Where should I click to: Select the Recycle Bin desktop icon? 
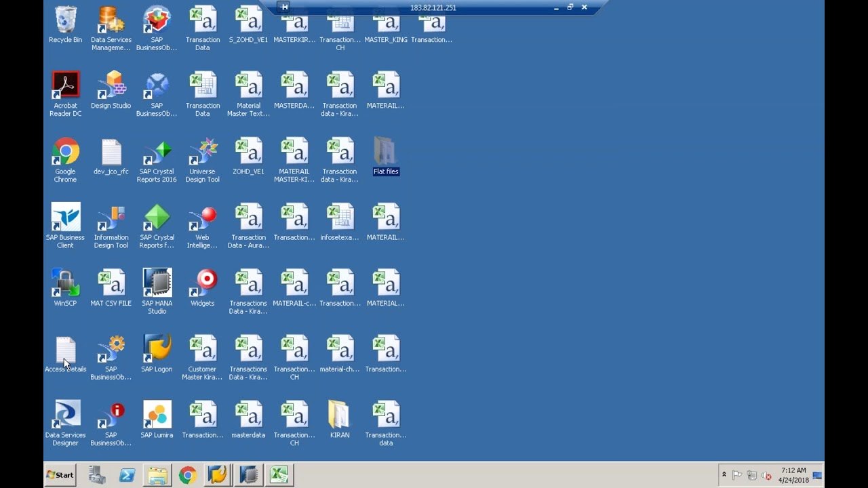click(x=65, y=25)
